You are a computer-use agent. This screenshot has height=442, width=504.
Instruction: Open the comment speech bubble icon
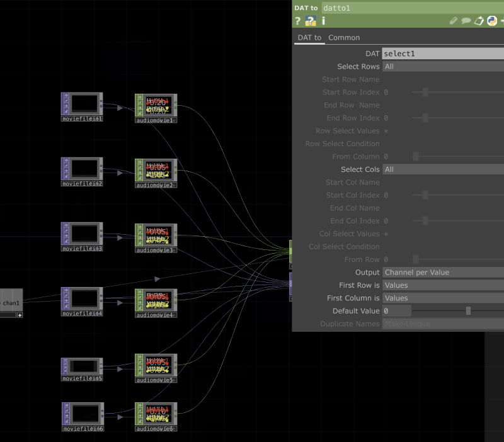point(466,21)
